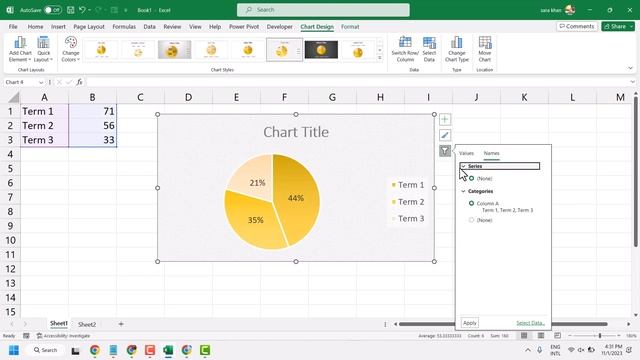This screenshot has height=360, width=640.
Task: Click the Apply button
Action: tap(470, 323)
